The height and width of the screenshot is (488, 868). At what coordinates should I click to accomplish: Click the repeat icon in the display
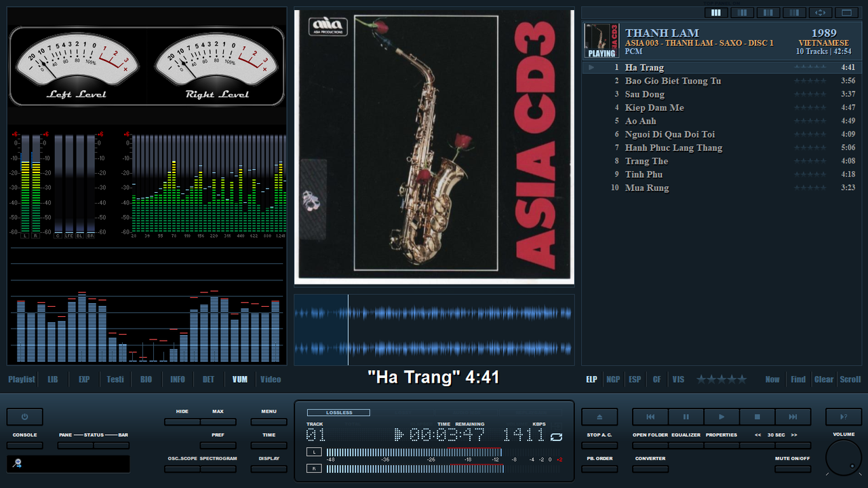coord(557,436)
